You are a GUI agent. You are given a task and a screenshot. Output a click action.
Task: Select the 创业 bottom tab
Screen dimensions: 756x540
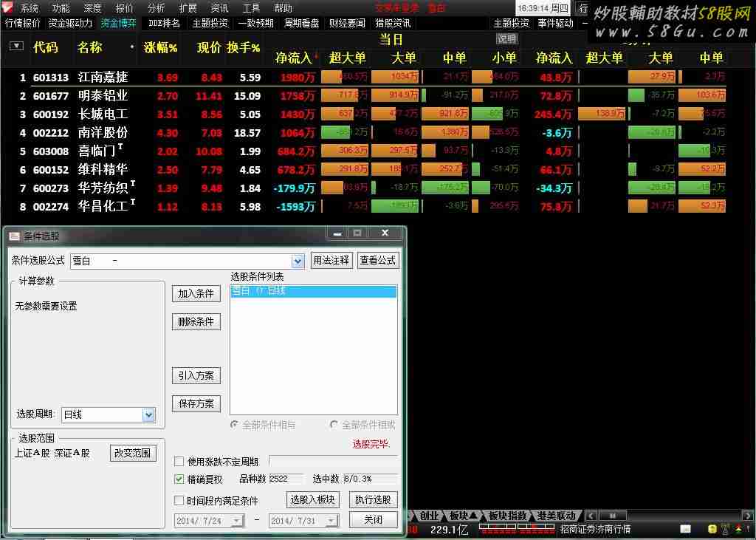[429, 516]
